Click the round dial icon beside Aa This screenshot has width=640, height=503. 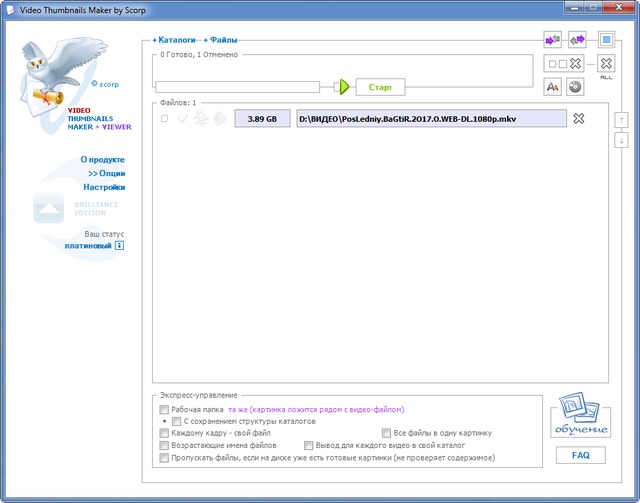[x=576, y=88]
